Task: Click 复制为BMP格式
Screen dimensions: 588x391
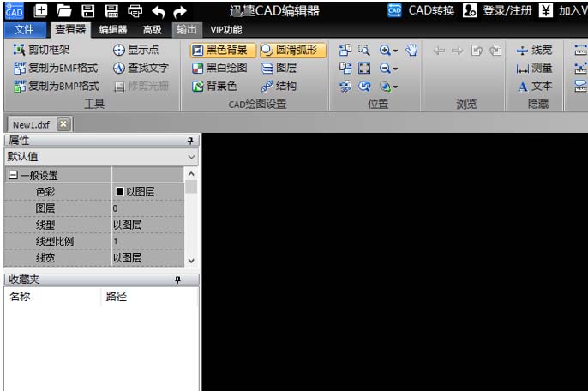Action: 57,86
